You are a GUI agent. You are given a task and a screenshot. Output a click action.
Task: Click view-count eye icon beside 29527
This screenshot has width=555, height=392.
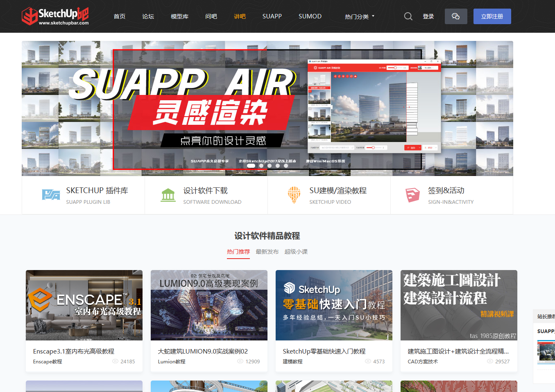[x=490, y=361]
